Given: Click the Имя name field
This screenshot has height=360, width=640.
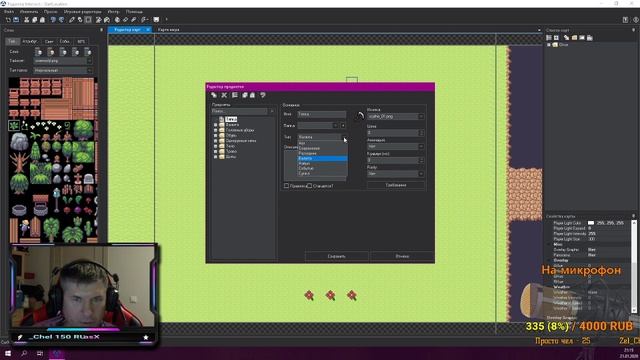Looking at the screenshot, I should pos(322,114).
